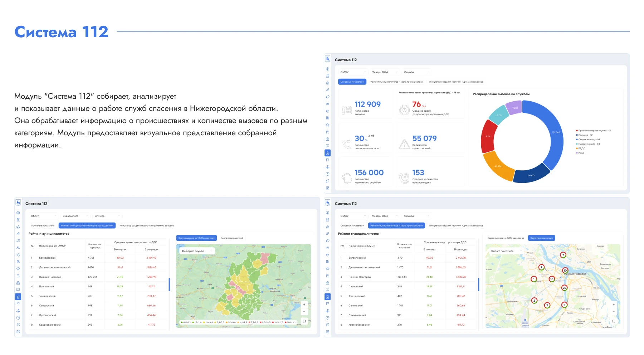Image resolution: width=644 pixels, height=355 pixels.
Task: Click the pie chart sidebar icon in the incident markers panel
Action: 327,318
